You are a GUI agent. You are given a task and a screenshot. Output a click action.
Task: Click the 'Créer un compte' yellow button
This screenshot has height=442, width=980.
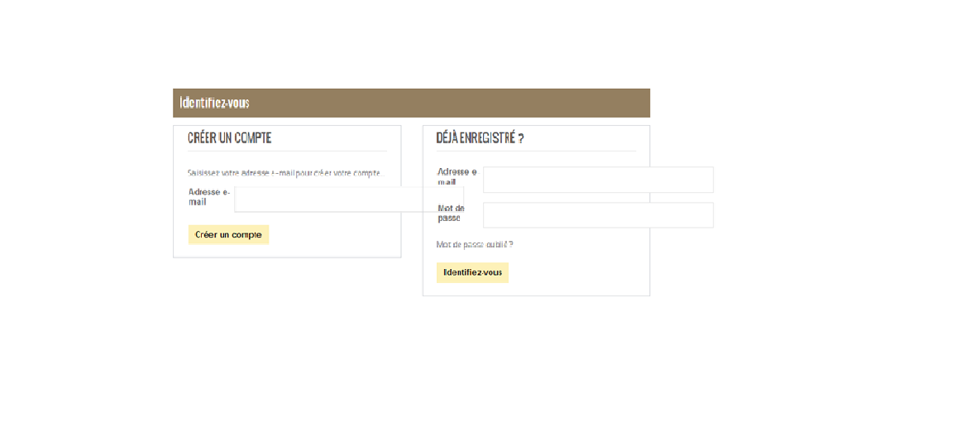pyautogui.click(x=228, y=235)
